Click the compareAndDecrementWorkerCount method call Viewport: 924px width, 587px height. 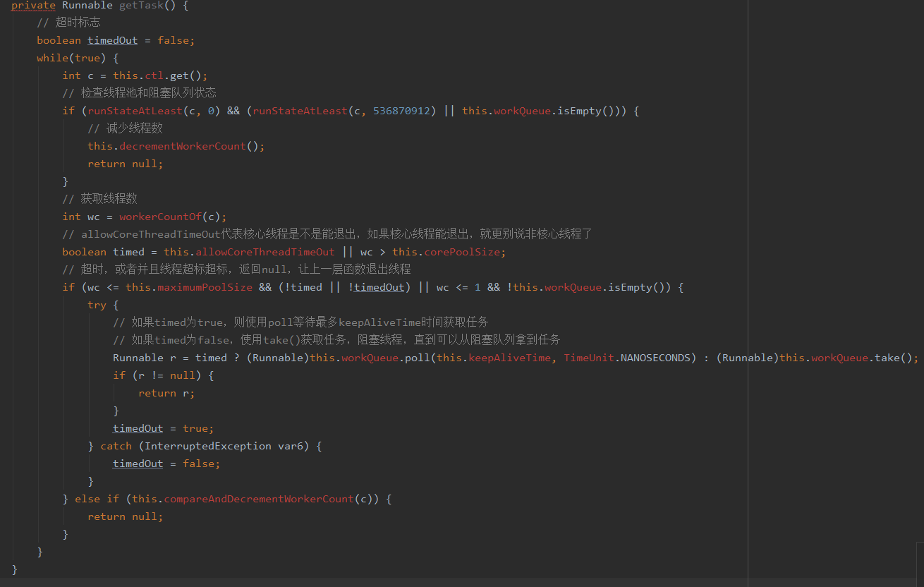pos(258,499)
